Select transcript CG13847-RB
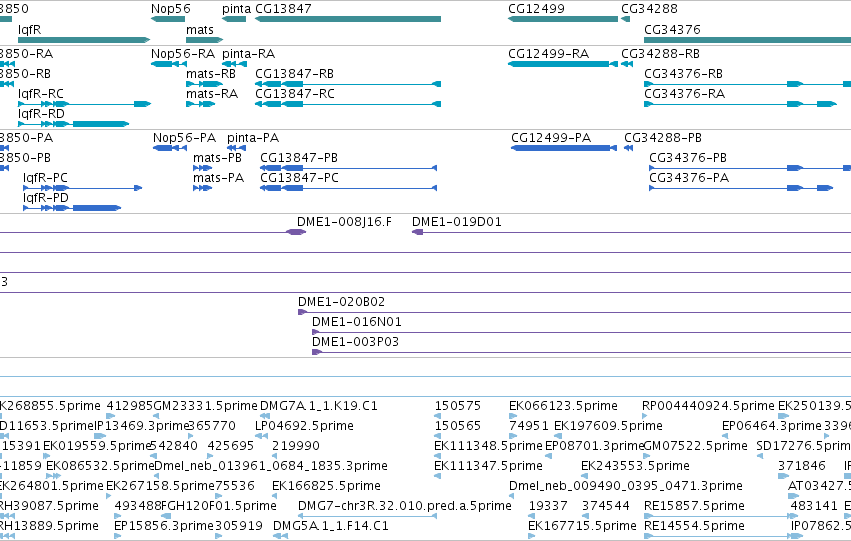851x541 pixels. click(x=348, y=84)
